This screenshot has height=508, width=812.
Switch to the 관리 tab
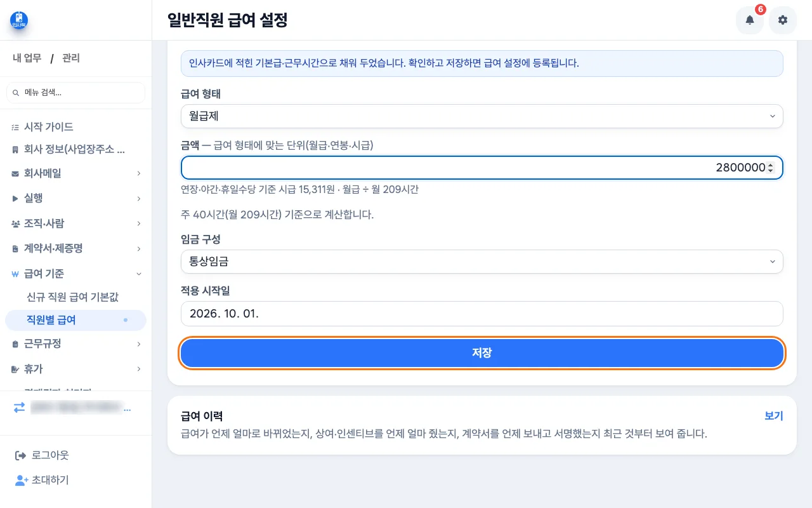click(71, 58)
